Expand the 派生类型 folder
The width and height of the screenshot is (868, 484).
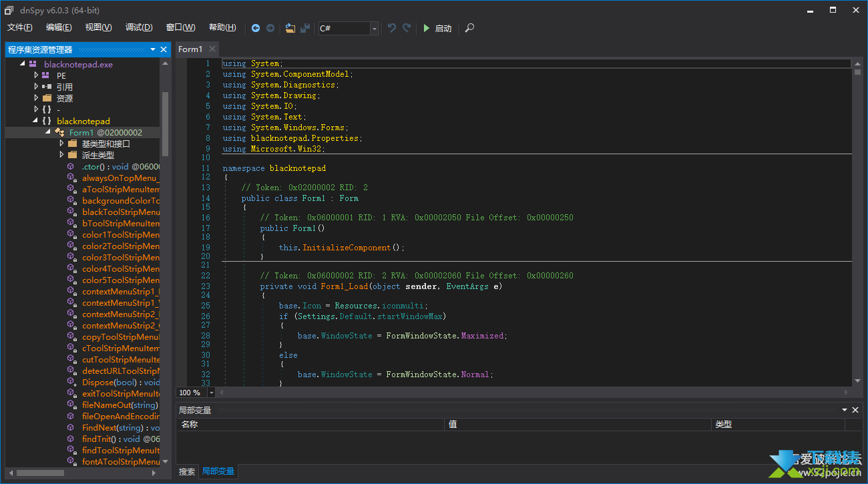tap(61, 155)
